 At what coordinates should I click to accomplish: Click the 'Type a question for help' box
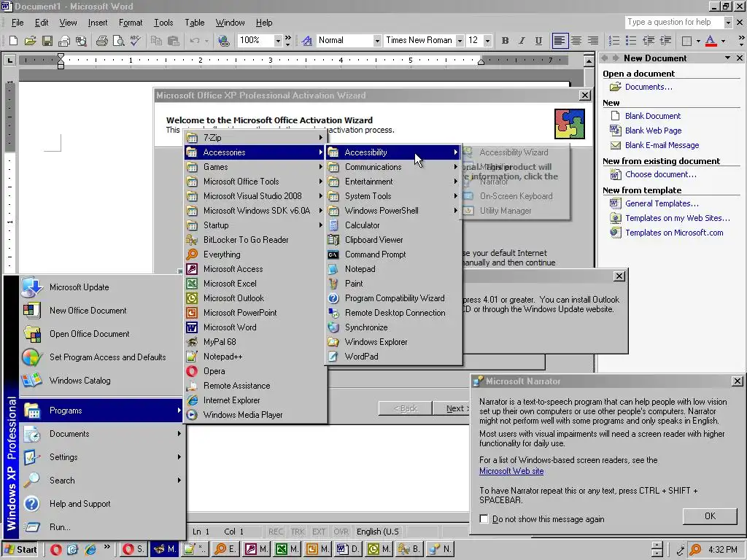[673, 22]
